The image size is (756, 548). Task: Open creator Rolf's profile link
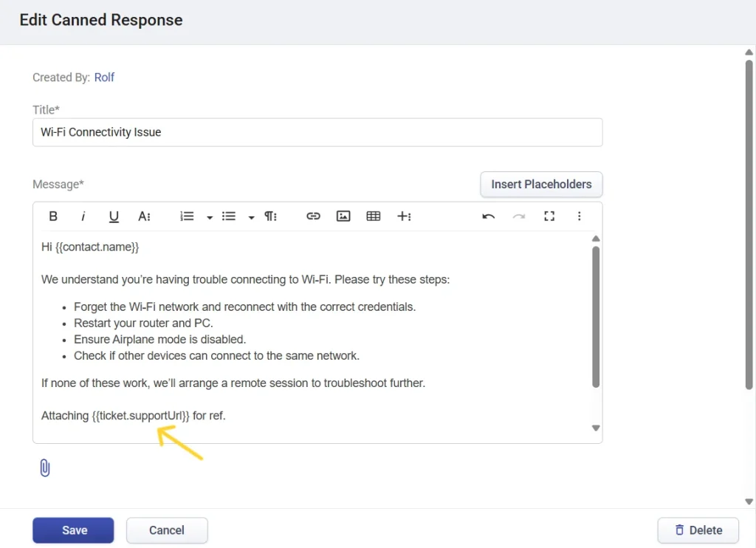pos(104,78)
